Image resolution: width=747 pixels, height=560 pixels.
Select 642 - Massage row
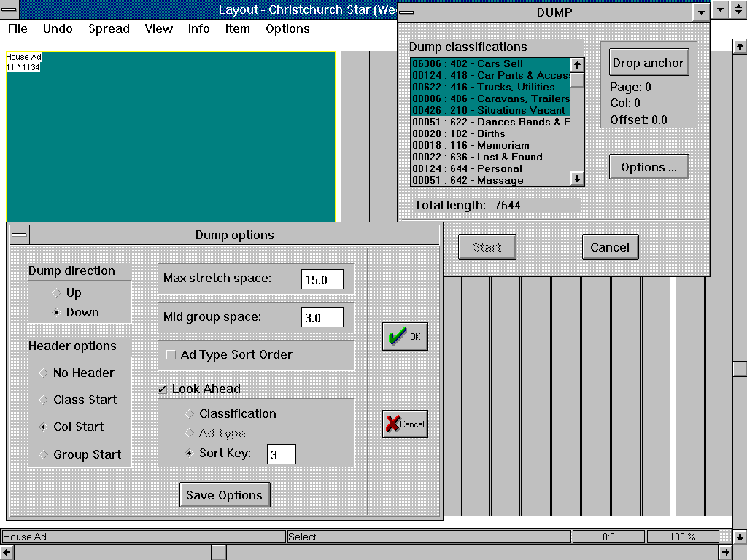pos(489,180)
